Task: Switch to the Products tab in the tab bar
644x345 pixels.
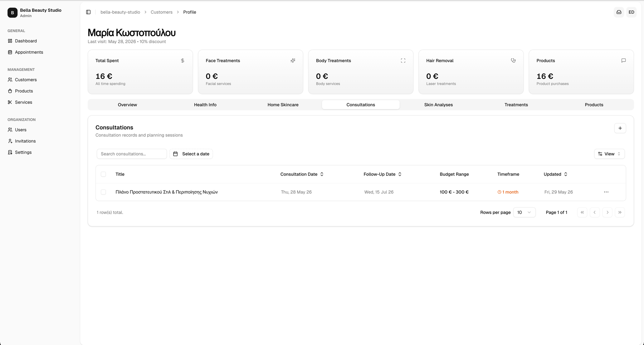Action: (x=594, y=105)
